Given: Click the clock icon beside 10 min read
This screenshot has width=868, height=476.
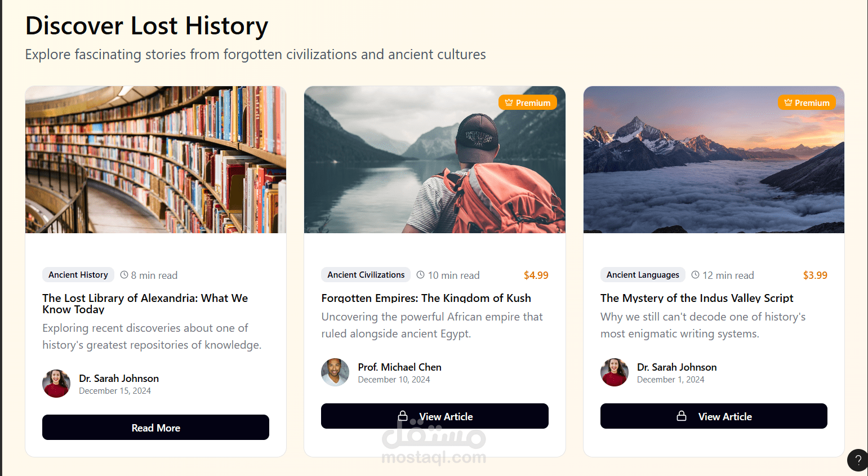Looking at the screenshot, I should pos(421,275).
